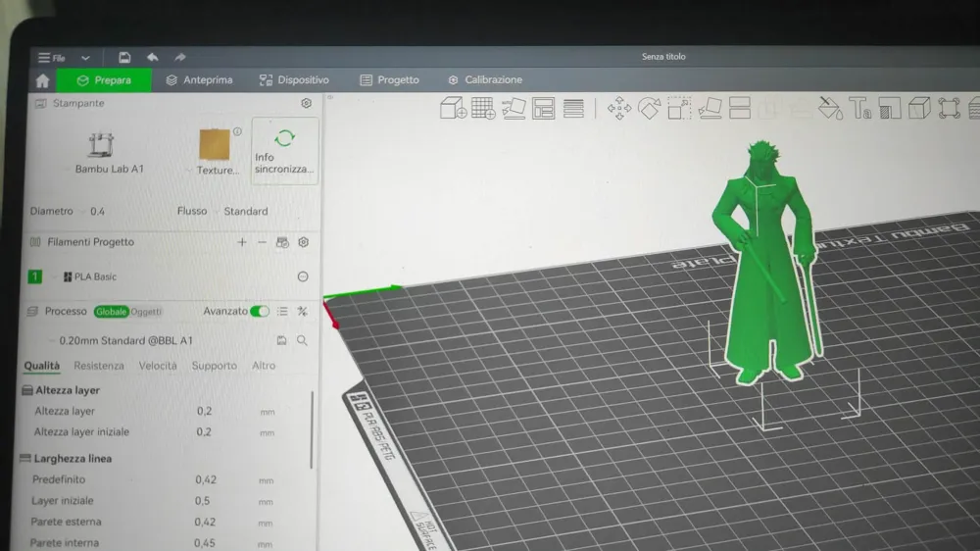The height and width of the screenshot is (551, 980).
Task: Click the Auto orient tool icon
Action: (514, 108)
